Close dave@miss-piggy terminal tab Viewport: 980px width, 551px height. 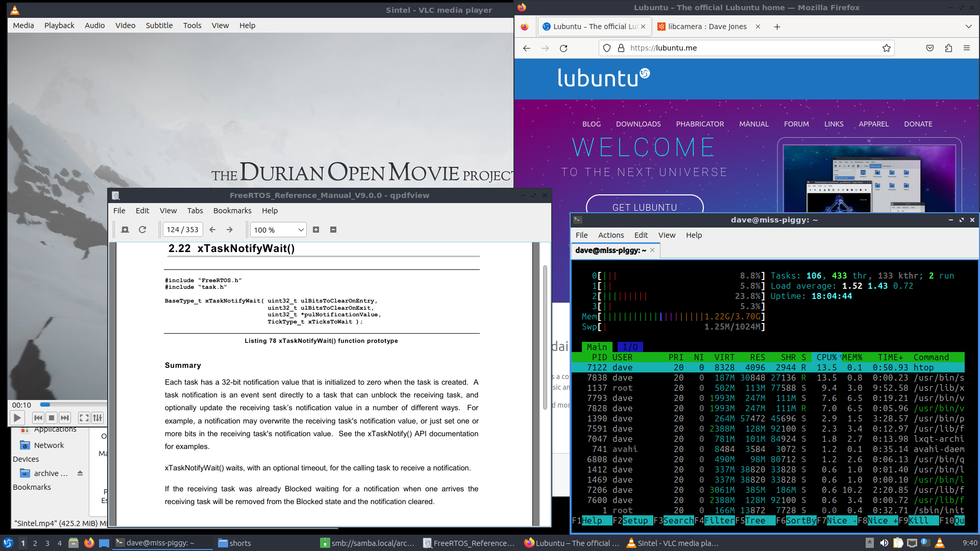click(x=652, y=250)
